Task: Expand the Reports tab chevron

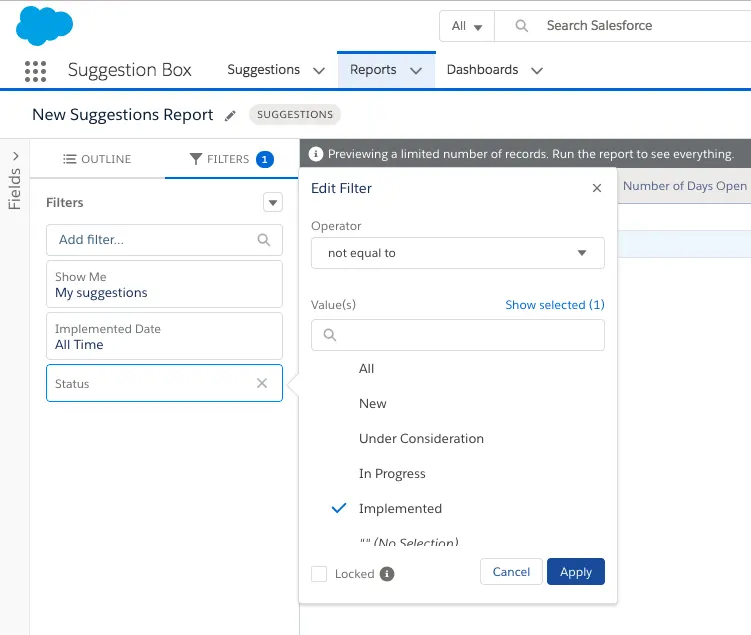Action: [x=416, y=71]
